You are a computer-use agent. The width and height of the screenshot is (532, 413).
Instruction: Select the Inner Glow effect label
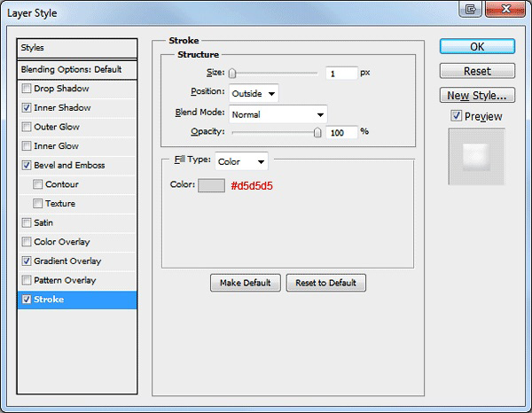(57, 146)
